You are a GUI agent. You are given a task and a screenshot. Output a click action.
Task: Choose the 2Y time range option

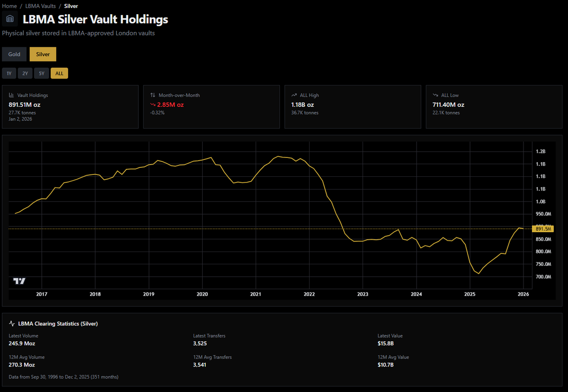[x=25, y=73]
